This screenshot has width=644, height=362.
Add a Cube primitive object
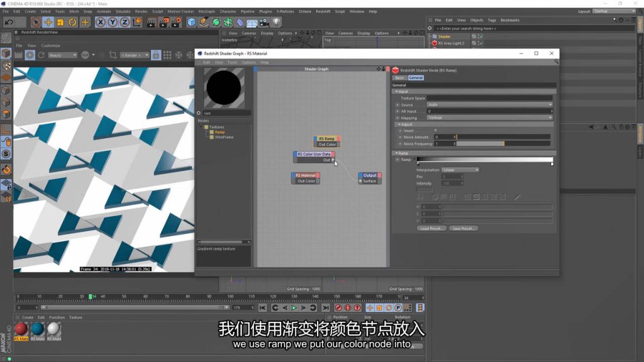point(191,22)
